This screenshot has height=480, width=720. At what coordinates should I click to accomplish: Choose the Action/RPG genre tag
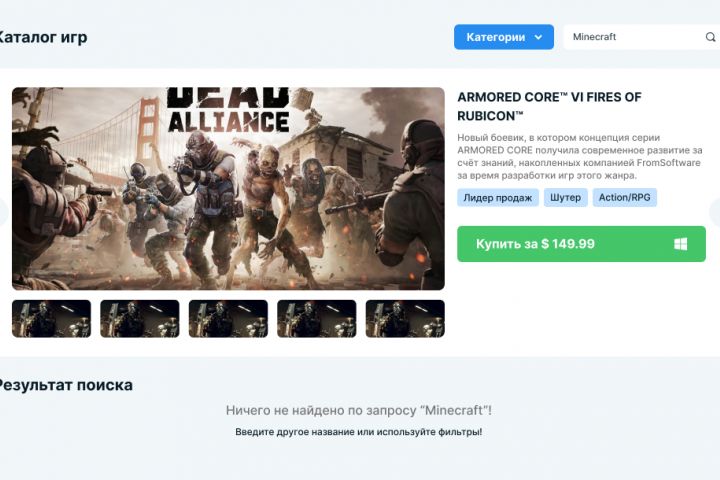point(624,198)
